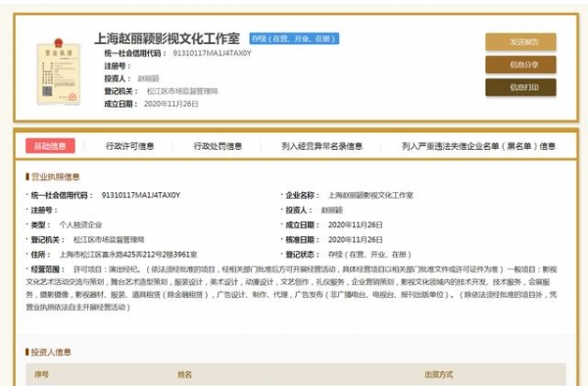The image size is (588, 386).
Task: Click the address 上海市松江区富永路425弄212号
Action: (x=128, y=255)
